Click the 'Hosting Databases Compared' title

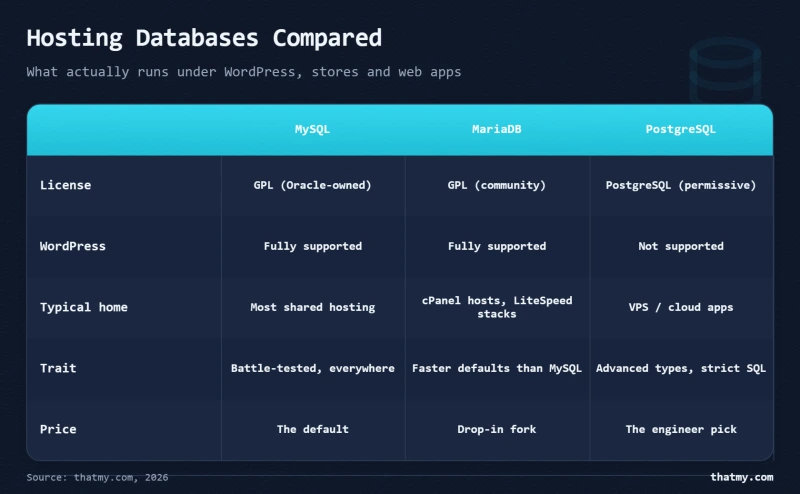[204, 38]
